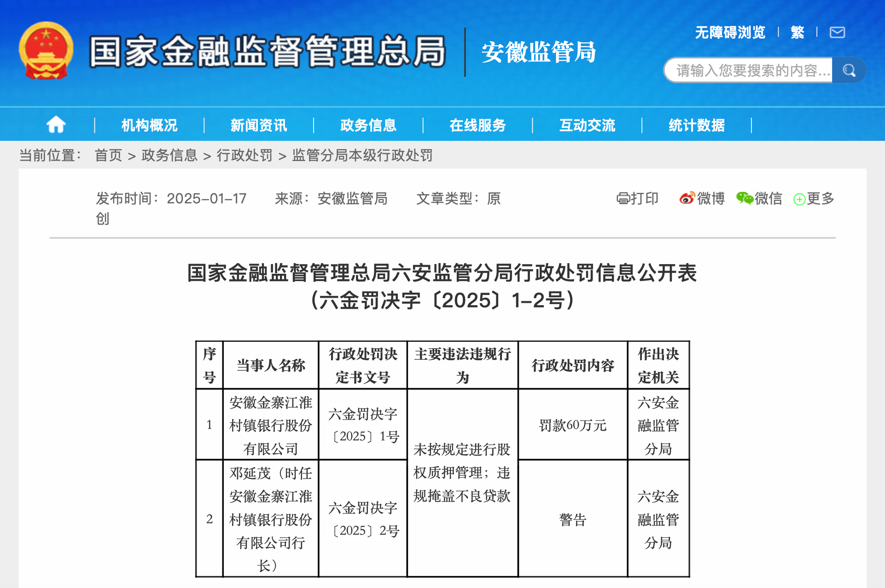This screenshot has height=588, width=885.
Task: Click the print icon labeled 打印
Action: pos(623,199)
